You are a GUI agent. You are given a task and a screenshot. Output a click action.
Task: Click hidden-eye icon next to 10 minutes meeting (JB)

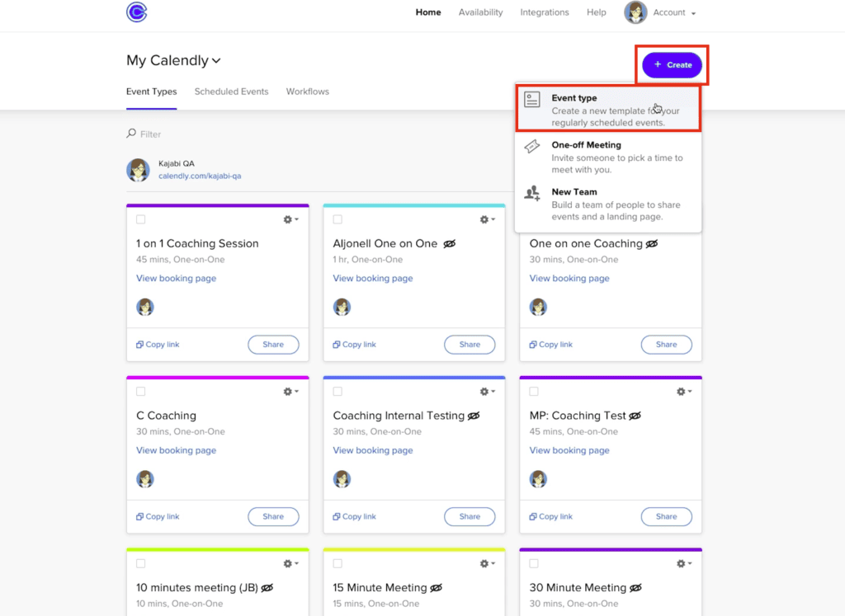tap(267, 588)
